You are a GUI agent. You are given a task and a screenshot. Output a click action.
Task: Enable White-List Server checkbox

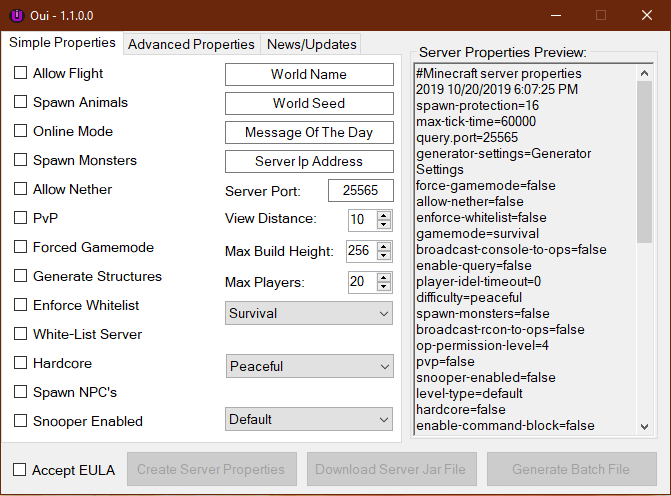[x=20, y=334]
